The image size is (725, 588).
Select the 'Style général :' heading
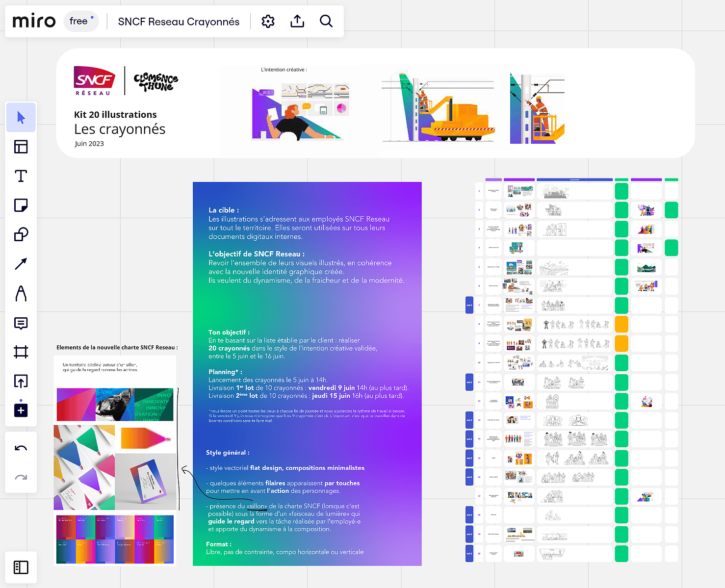point(228,453)
